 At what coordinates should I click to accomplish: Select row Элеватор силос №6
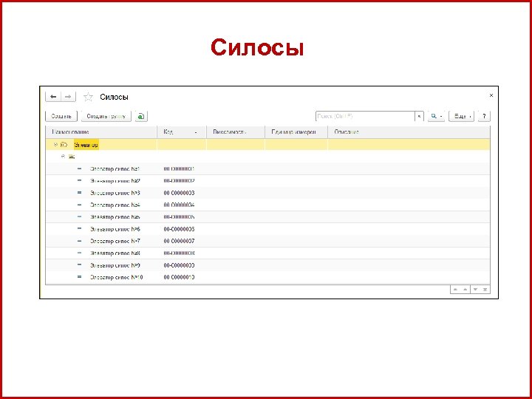click(267, 229)
